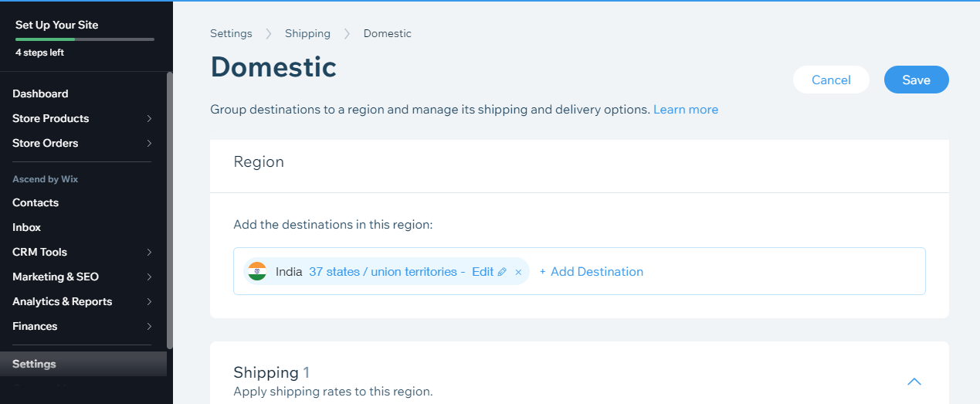Screen dimensions: 980x404
Task: Expand the Store Products submenu arrow
Action: click(x=149, y=119)
